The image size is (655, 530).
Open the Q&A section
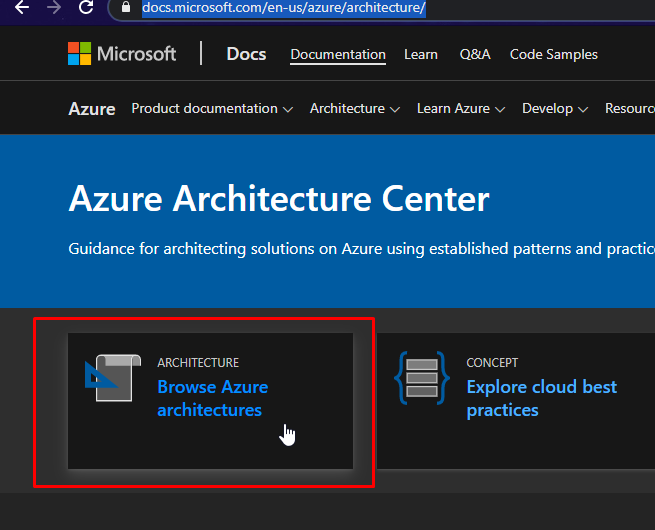(475, 54)
